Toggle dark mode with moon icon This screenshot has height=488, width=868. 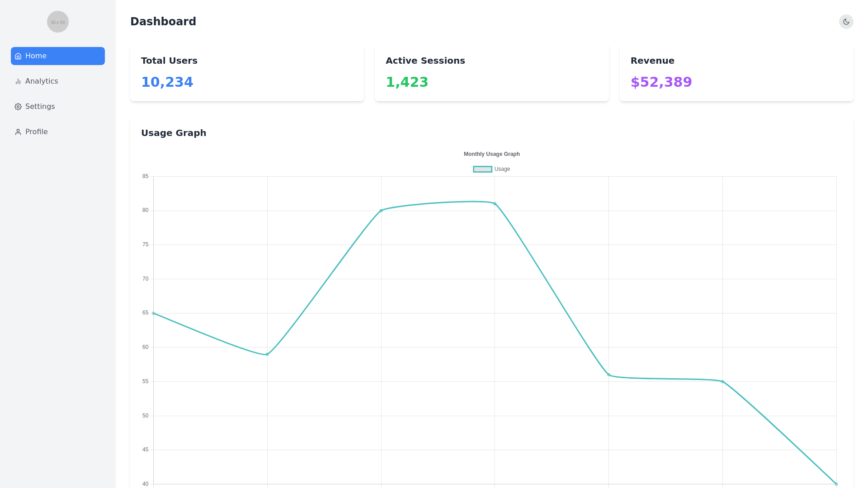(x=846, y=22)
